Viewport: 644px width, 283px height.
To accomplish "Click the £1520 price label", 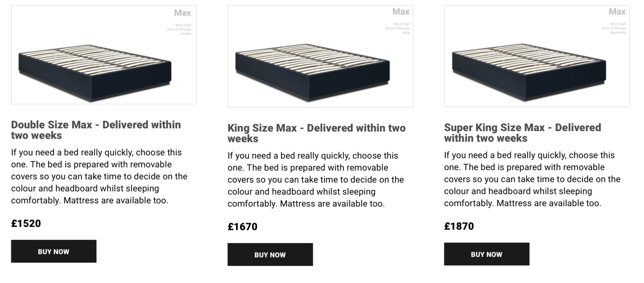I will click(26, 223).
